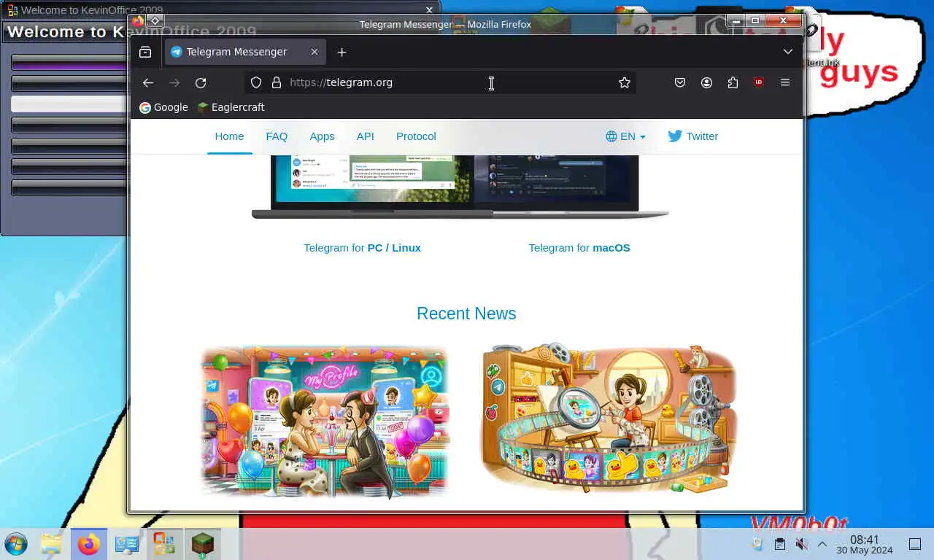This screenshot has height=560, width=934.
Task: Open the Eaglercraft bookmark
Action: (x=231, y=107)
